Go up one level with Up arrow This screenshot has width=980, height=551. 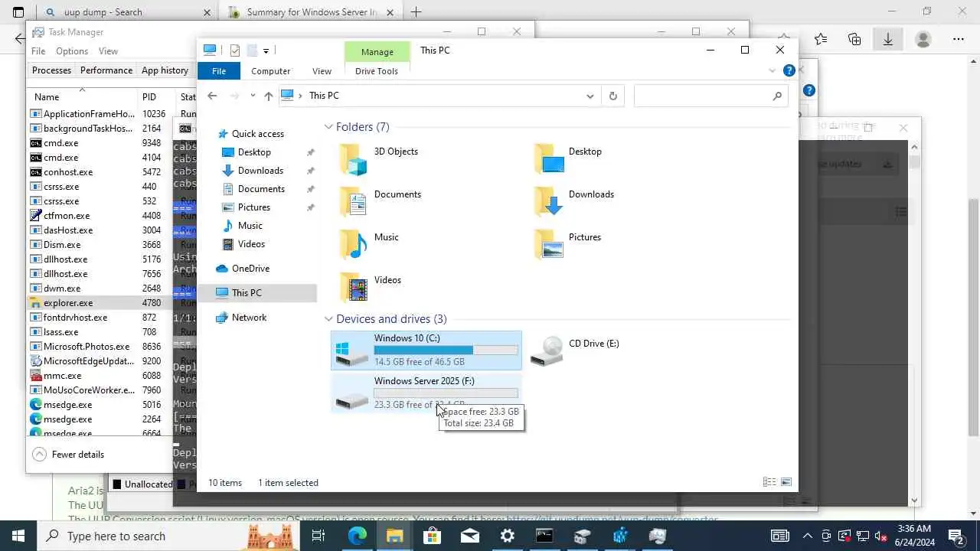268,96
